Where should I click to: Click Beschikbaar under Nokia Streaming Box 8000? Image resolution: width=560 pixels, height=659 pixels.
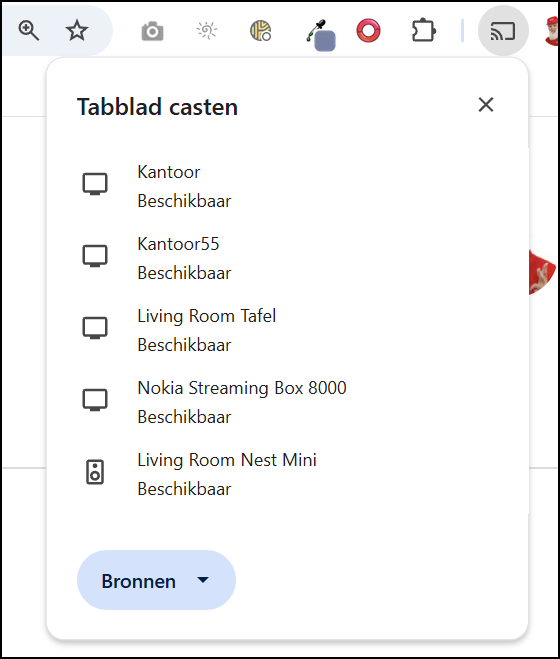click(184, 417)
